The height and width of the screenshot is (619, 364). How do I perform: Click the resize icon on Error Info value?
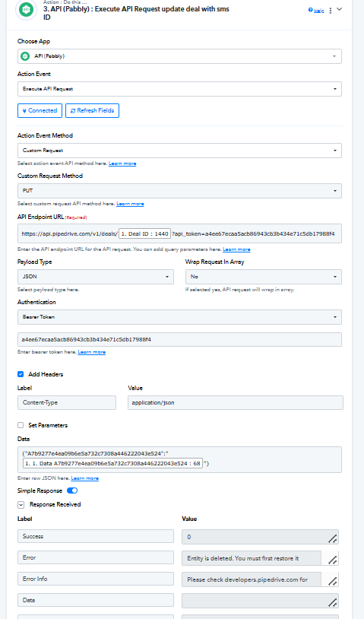(x=332, y=581)
